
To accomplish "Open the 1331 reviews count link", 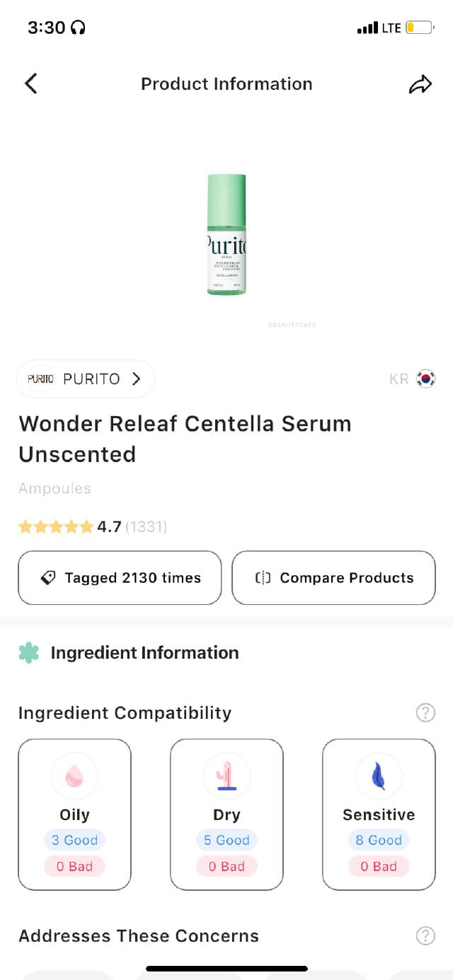I will tap(145, 526).
